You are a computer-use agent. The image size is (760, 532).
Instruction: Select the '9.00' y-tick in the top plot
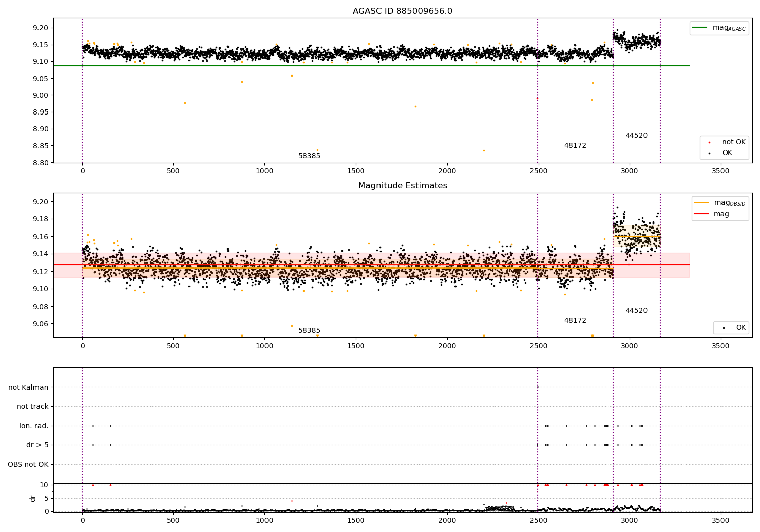pos(41,95)
